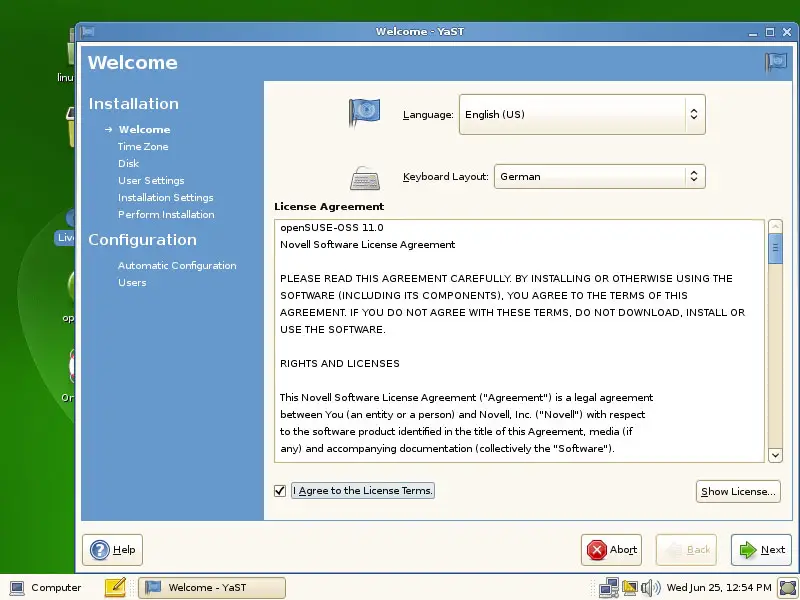The height and width of the screenshot is (600, 800).
Task: Click the license scrollbar down arrow
Action: pyautogui.click(x=775, y=455)
